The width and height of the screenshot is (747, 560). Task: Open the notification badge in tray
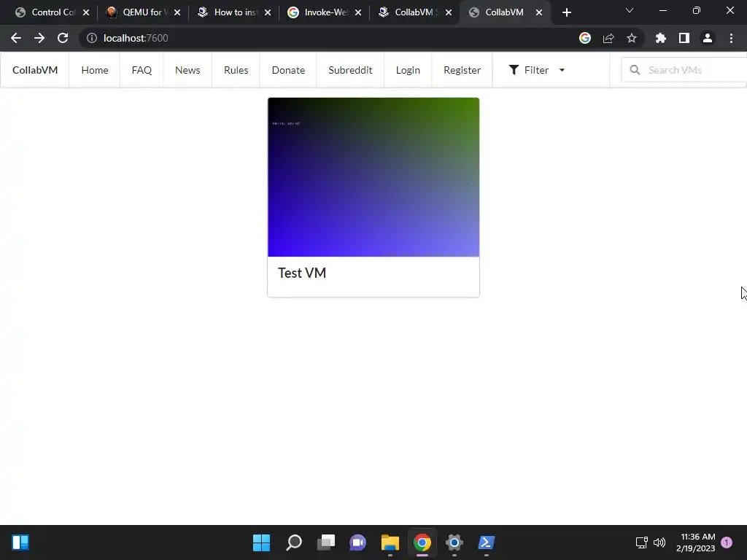727,542
